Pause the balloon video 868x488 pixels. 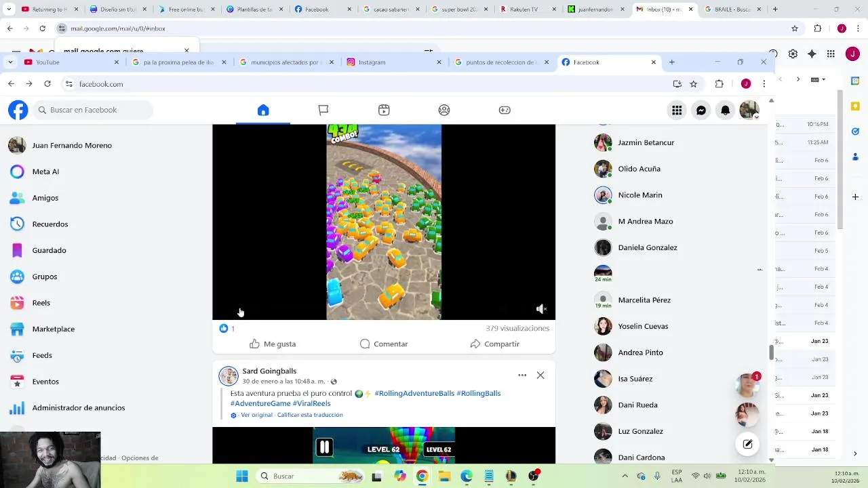324,447
